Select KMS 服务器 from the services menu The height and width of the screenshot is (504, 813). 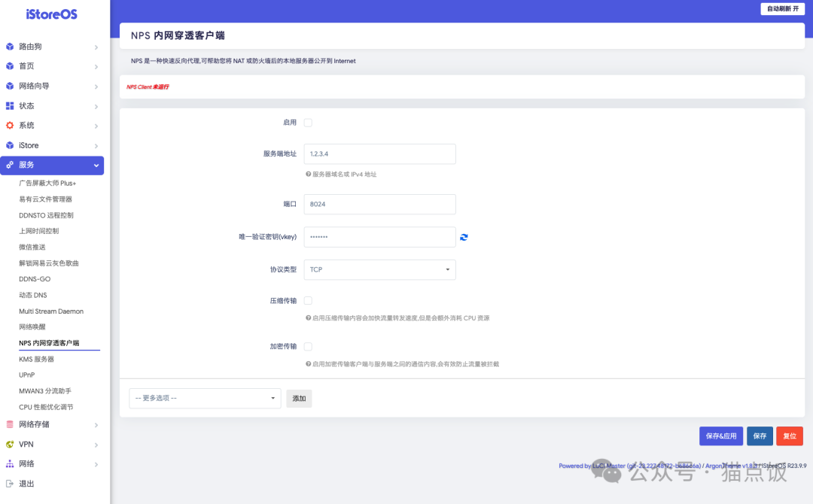point(35,359)
